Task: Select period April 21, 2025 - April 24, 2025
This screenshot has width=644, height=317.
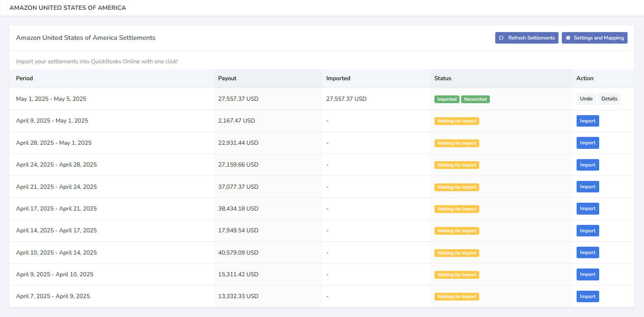Action: 56,187
